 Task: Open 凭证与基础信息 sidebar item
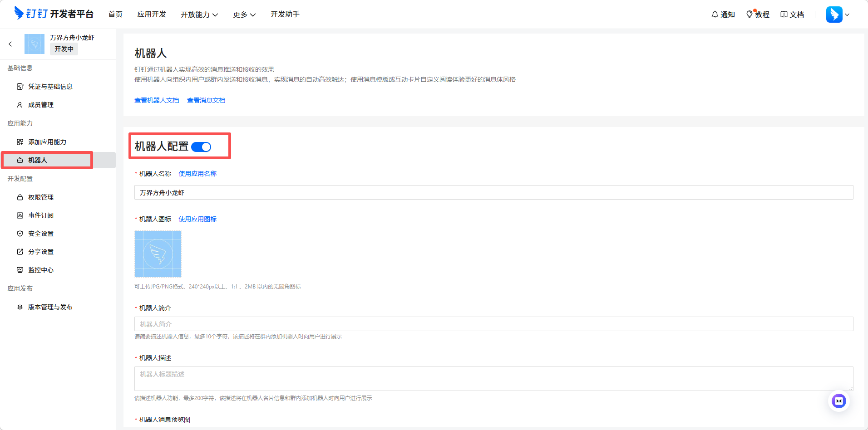(x=50, y=87)
